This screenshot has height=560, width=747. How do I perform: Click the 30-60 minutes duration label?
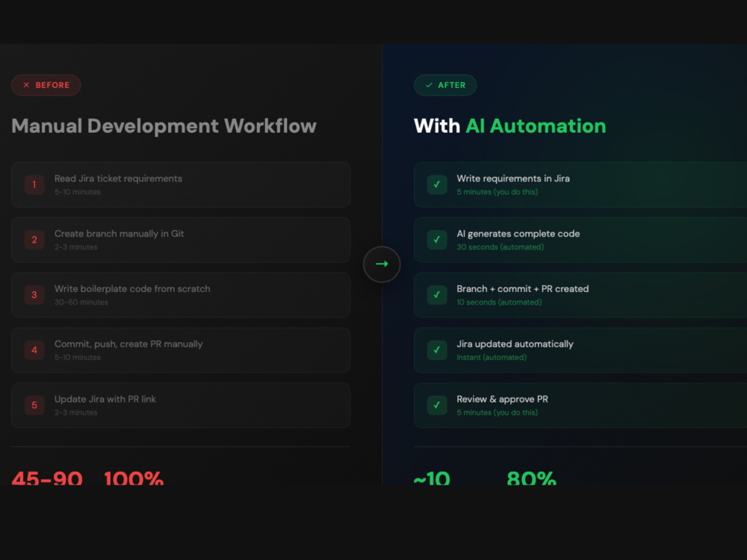pos(81,302)
